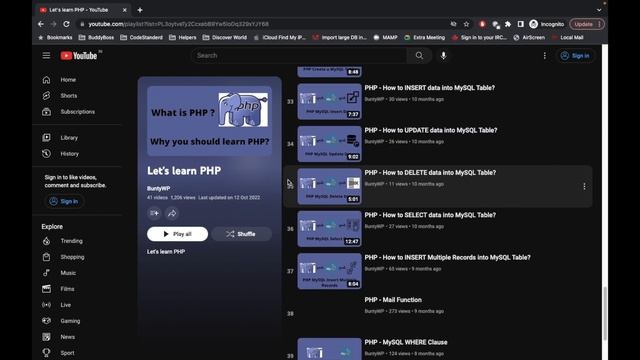This screenshot has width=640, height=360.
Task: Click the YouTube logo
Action: [79, 56]
